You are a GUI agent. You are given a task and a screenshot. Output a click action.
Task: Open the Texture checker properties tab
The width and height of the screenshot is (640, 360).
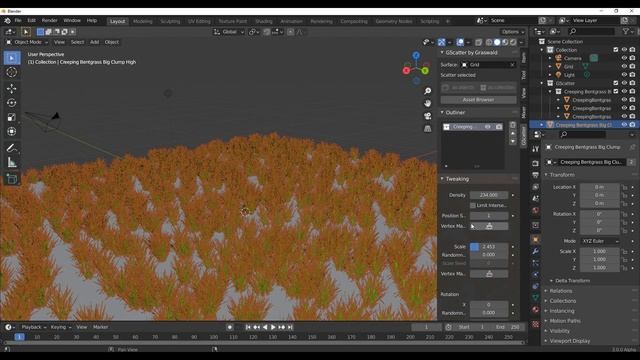[x=536, y=324]
